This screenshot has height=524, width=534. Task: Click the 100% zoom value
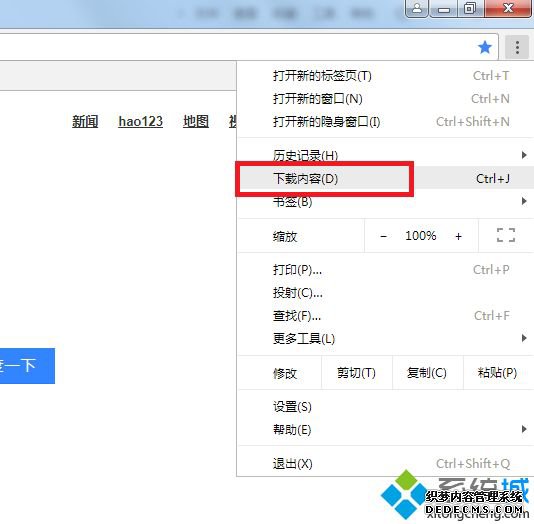[421, 236]
